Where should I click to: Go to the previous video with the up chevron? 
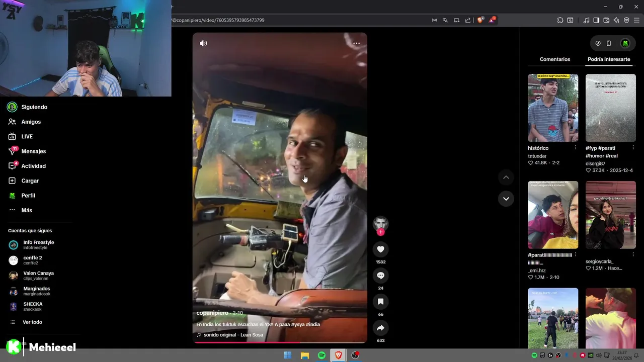pos(506,177)
